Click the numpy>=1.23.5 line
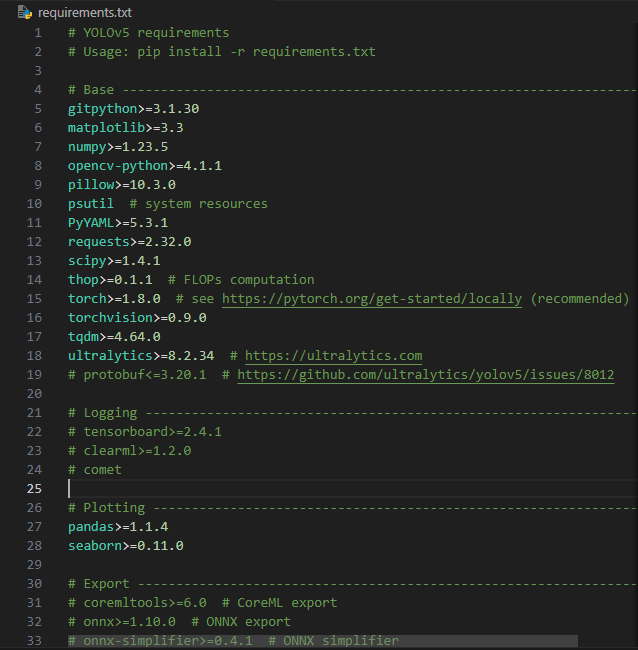The image size is (638, 650). pyautogui.click(x=118, y=147)
